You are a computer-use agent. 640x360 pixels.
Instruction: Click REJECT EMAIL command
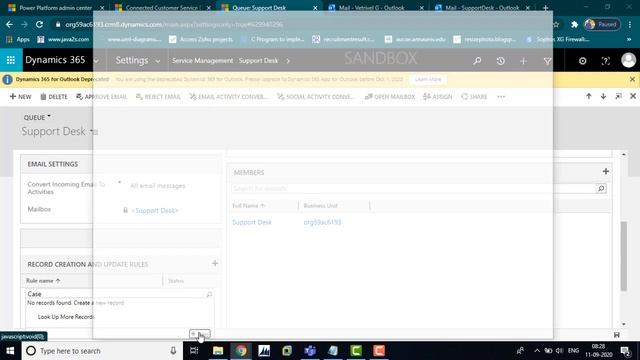pos(158,97)
